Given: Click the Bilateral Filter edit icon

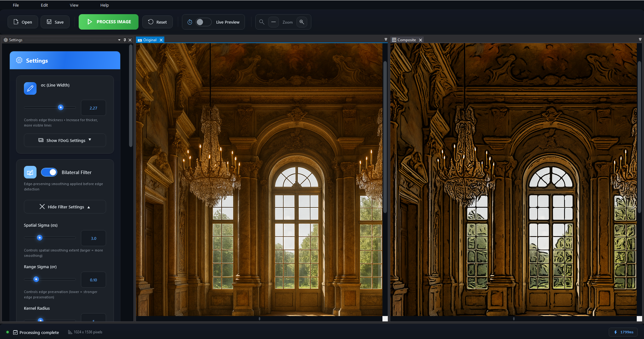Looking at the screenshot, I should point(30,172).
